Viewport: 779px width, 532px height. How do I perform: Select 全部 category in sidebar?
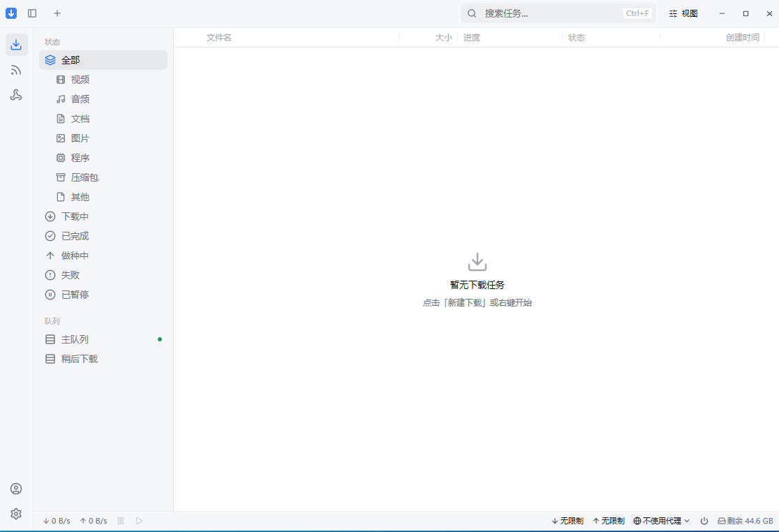[x=103, y=60]
